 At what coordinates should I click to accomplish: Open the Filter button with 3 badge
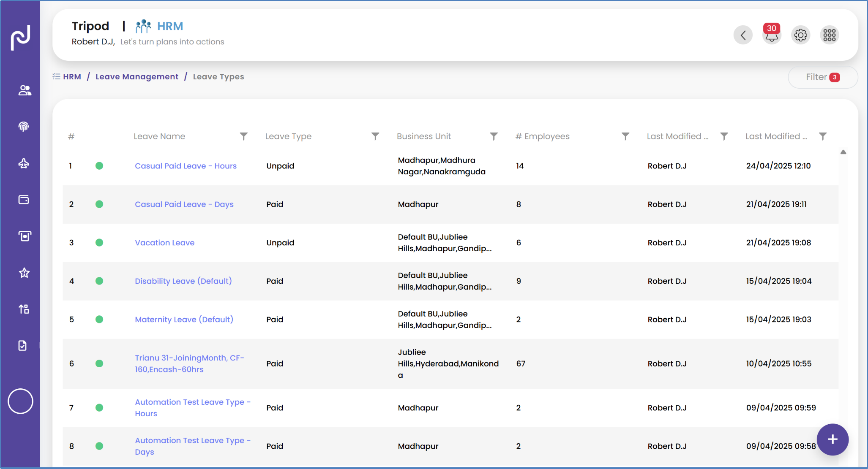point(823,77)
